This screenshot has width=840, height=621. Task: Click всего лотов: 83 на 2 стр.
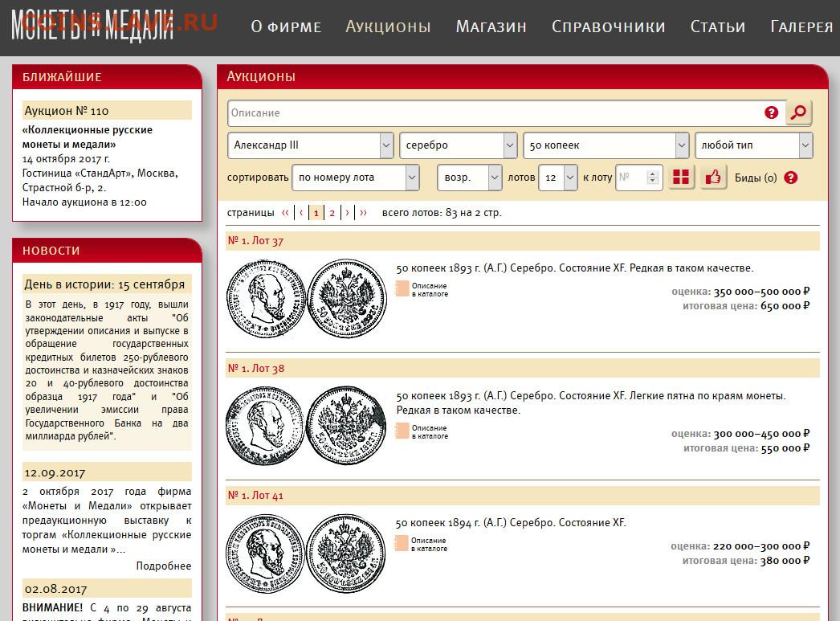click(442, 213)
